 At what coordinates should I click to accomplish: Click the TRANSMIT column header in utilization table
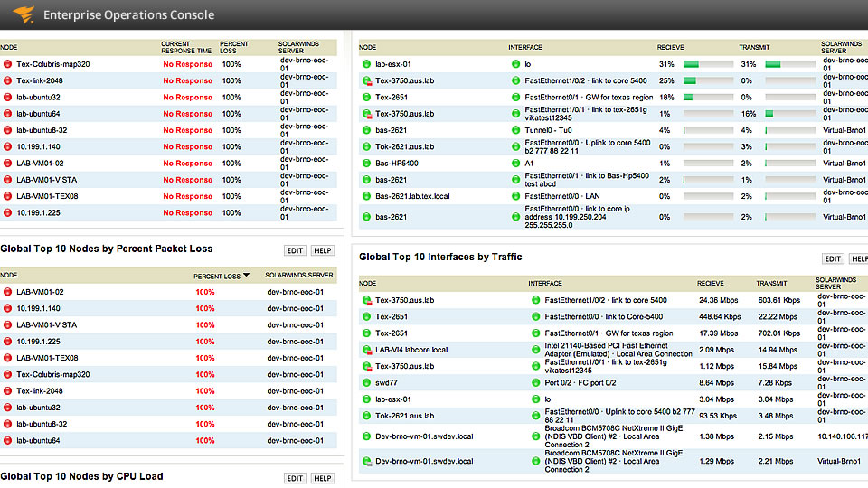coord(754,48)
